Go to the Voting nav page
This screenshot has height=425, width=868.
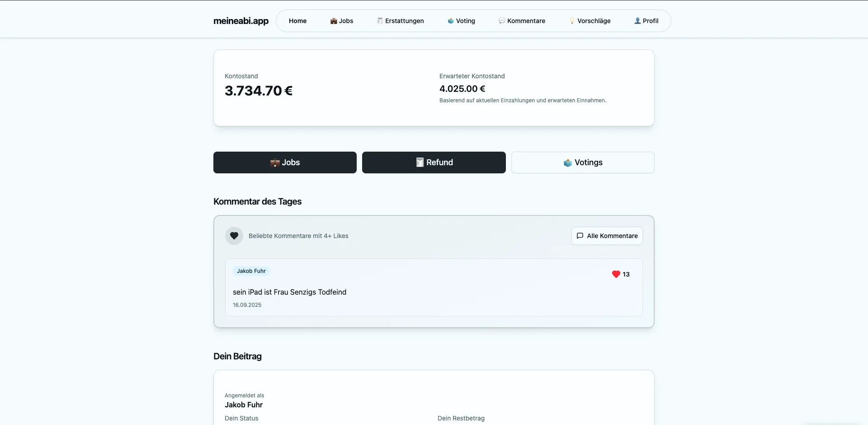click(x=461, y=21)
